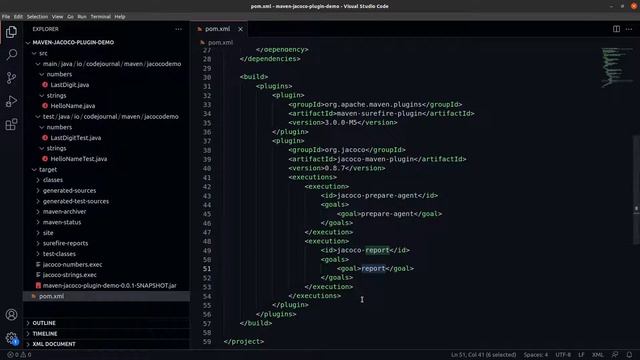640x360 pixels.
Task: Open the Go menu
Action: [x=71, y=17]
